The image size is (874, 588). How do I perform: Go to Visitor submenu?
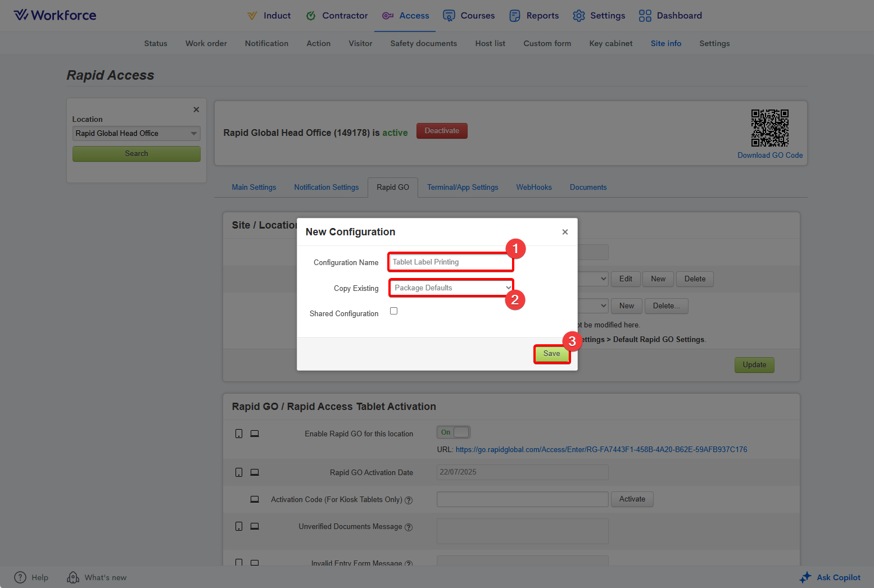click(360, 43)
